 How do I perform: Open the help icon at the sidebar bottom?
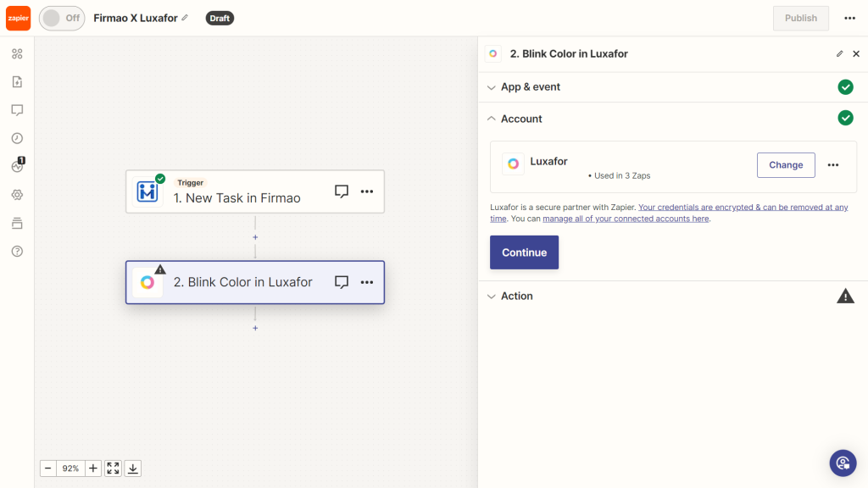click(x=17, y=251)
